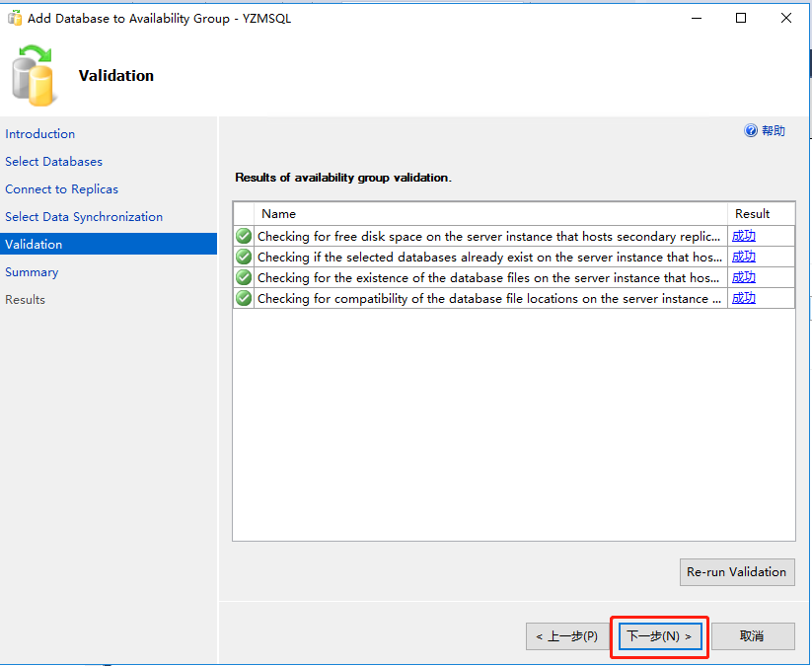Click green check icon for database files existence
Screen dimensions: 812x666
(244, 277)
